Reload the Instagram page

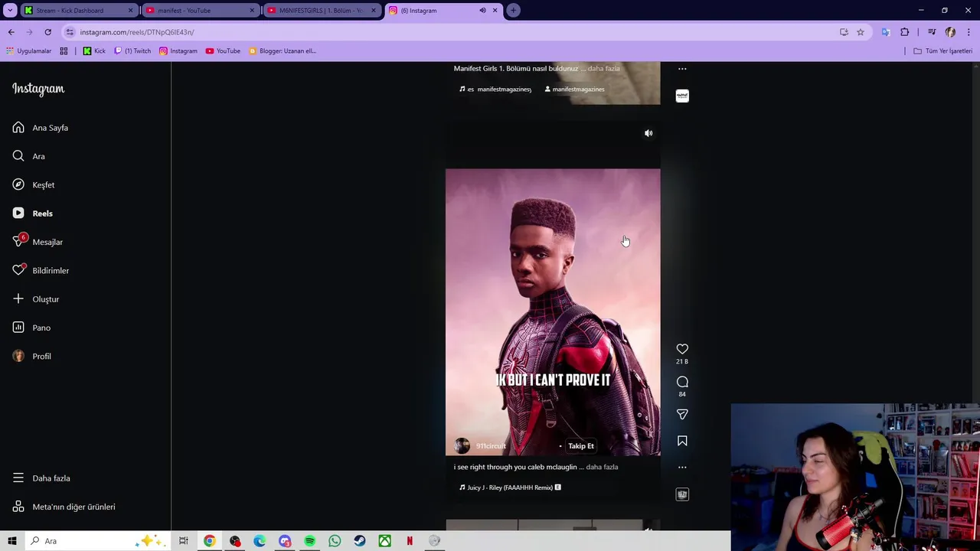tap(47, 32)
